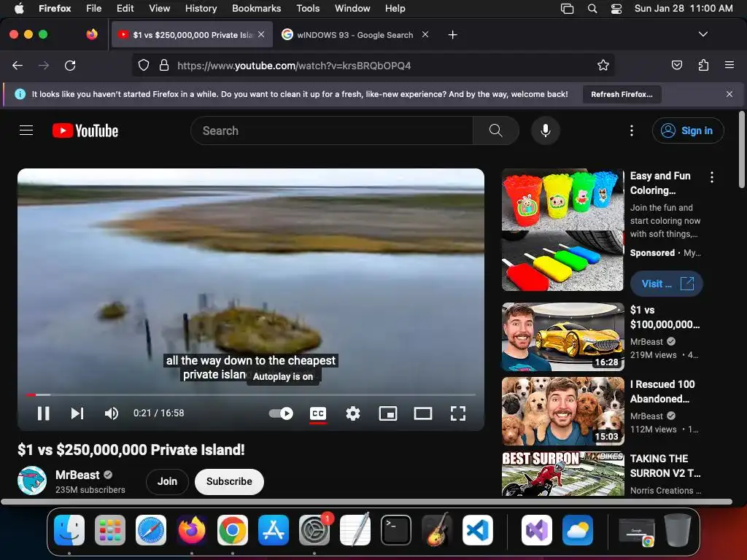
Task: Click the search magnifier button
Action: [495, 131]
